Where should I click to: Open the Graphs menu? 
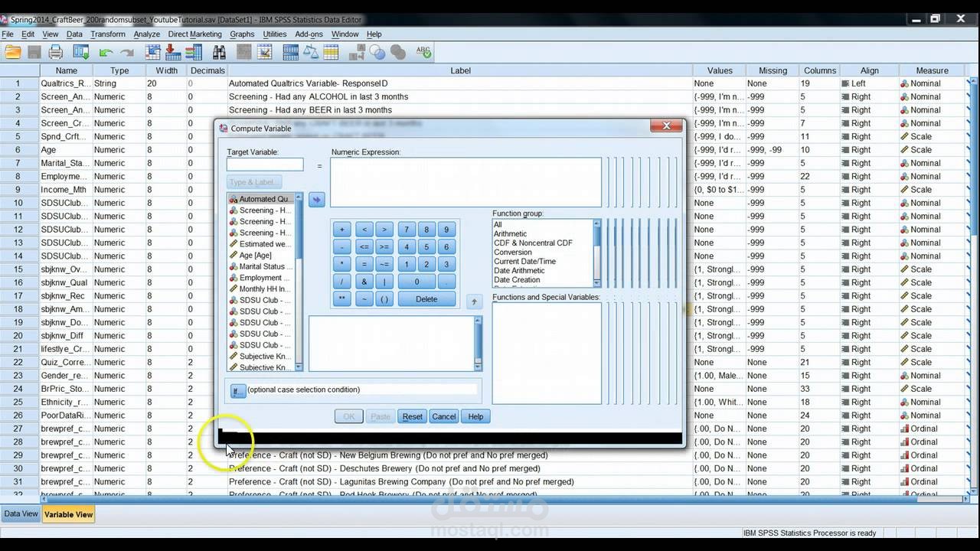click(242, 34)
